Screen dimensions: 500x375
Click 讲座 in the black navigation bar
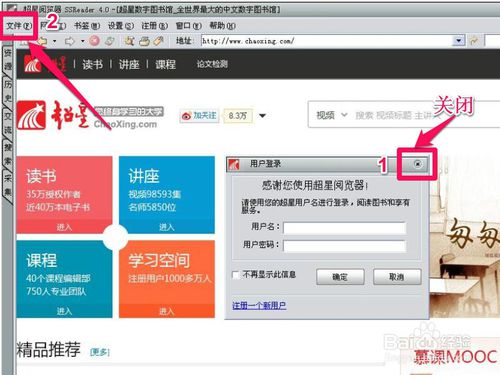pos(129,64)
